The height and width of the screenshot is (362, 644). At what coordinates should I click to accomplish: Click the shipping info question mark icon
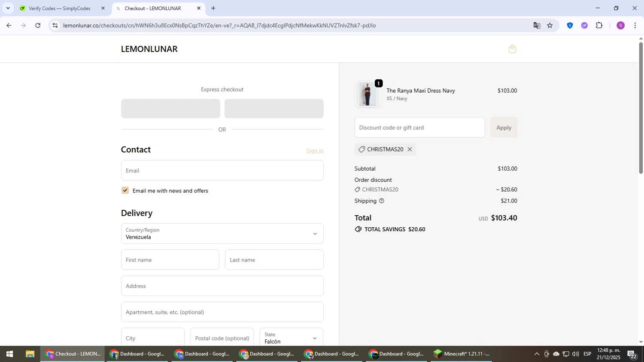381,201
